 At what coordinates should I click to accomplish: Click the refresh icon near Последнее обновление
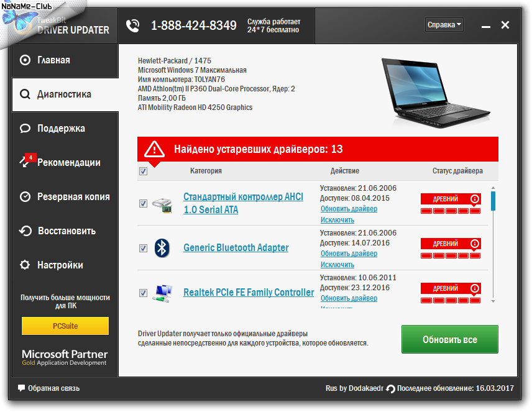pyautogui.click(x=390, y=388)
